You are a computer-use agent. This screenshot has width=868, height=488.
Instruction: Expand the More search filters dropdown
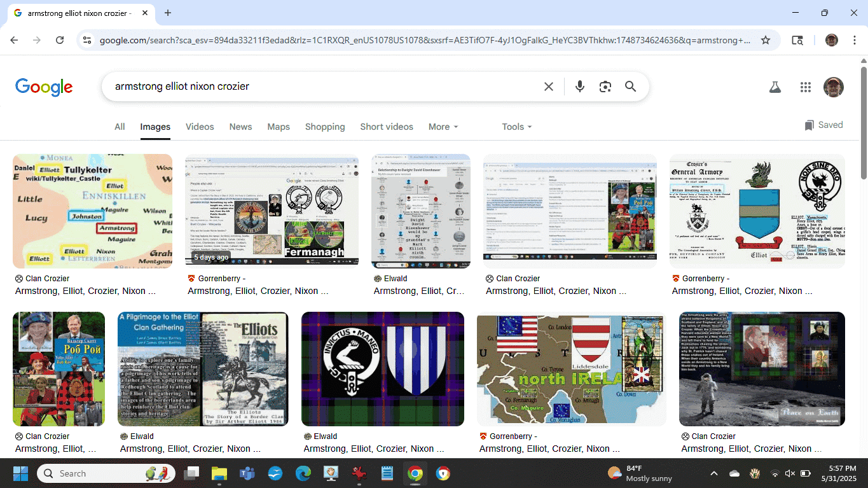click(x=443, y=127)
